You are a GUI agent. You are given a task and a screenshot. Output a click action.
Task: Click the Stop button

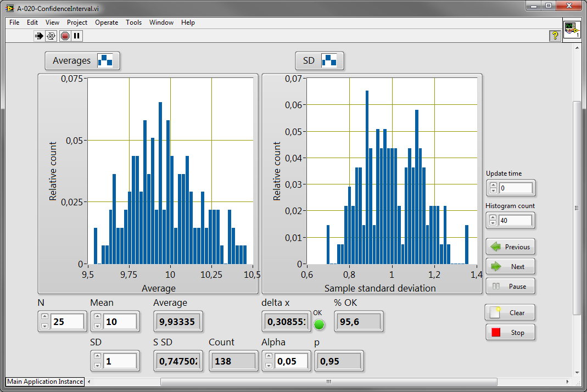click(510, 333)
